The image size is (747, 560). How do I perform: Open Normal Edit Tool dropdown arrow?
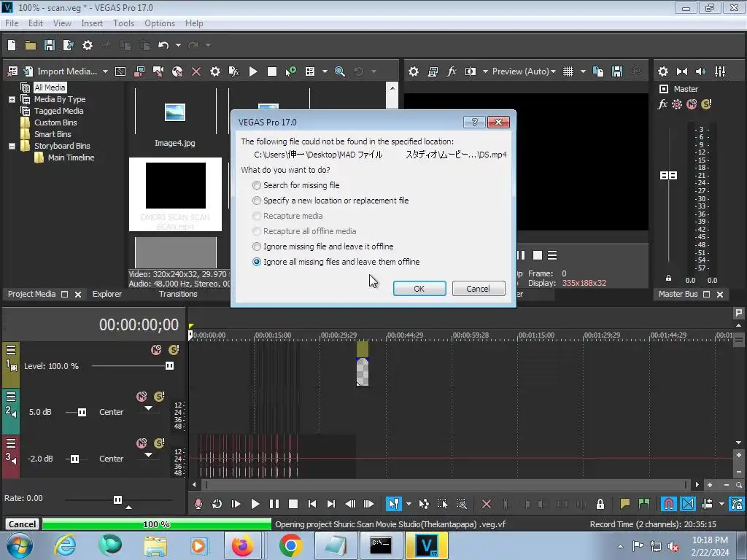tap(409, 504)
